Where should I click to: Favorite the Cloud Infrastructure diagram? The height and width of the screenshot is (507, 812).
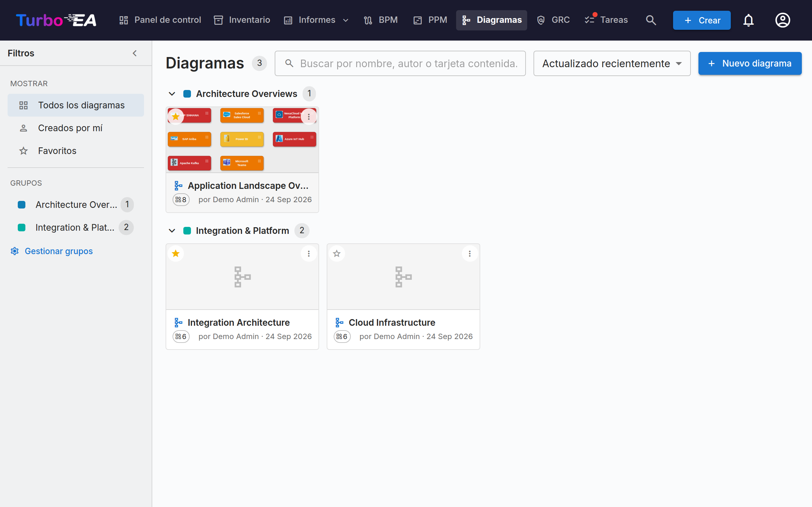[x=337, y=253]
